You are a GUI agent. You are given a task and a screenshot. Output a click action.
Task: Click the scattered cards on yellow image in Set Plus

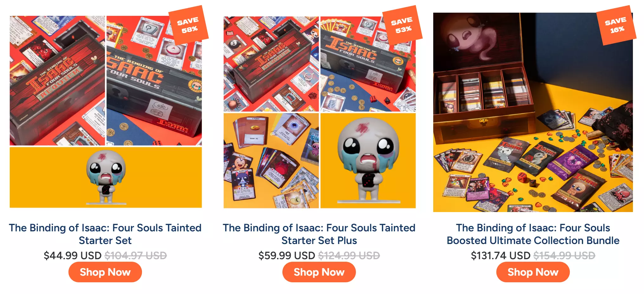pyautogui.click(x=271, y=161)
